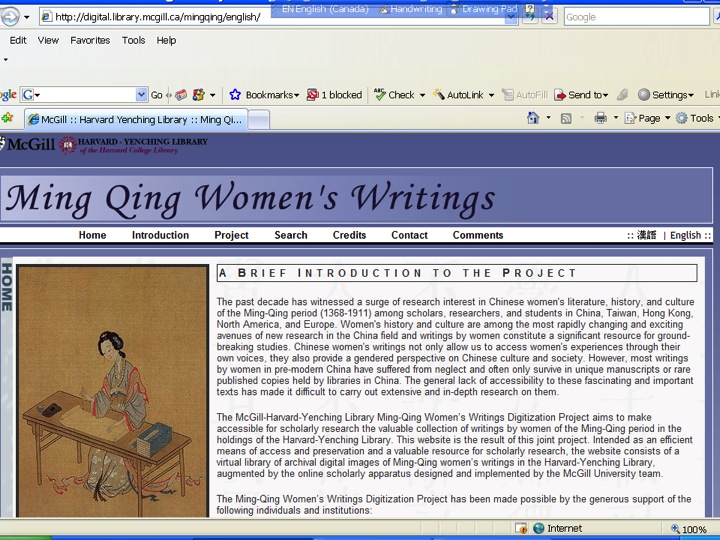Open the dropdown after the gadget icon
Viewport: 720px width, 540px height.
pyautogui.click(x=213, y=96)
